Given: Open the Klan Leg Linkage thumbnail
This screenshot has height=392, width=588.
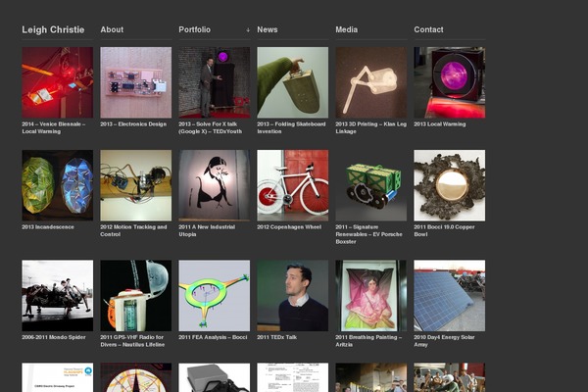Looking at the screenshot, I should (x=370, y=82).
